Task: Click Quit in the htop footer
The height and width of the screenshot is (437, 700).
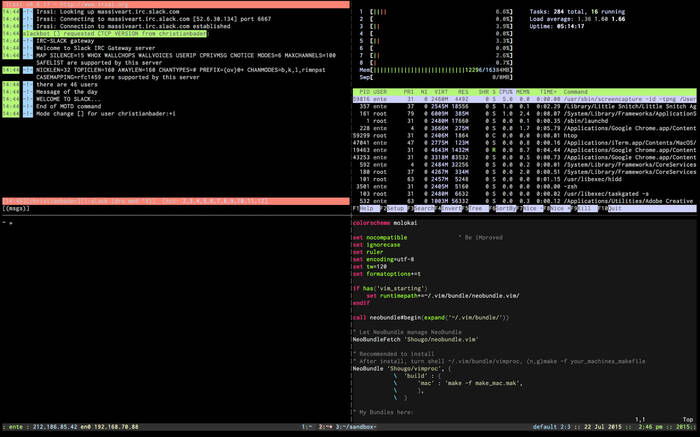Action: (617, 208)
